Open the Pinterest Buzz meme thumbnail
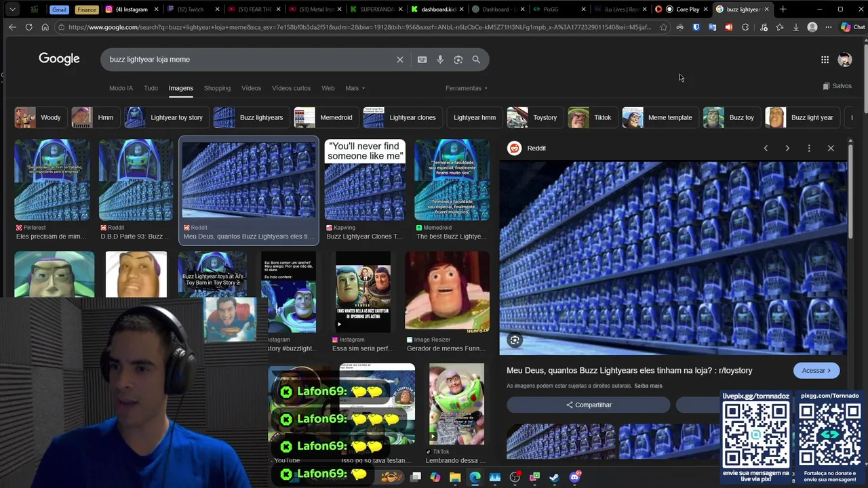Viewport: 868px width, 488px height. pyautogui.click(x=52, y=180)
